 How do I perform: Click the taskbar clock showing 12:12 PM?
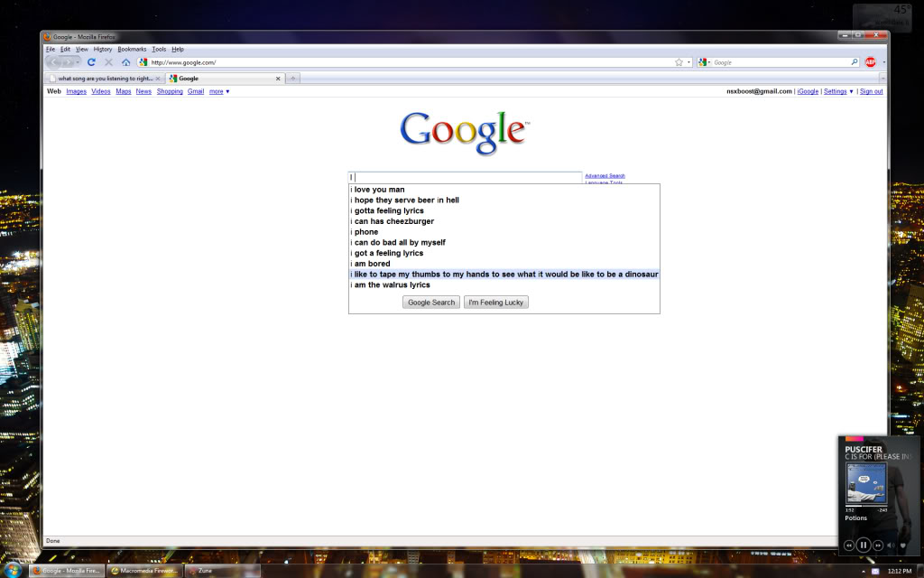click(x=900, y=571)
